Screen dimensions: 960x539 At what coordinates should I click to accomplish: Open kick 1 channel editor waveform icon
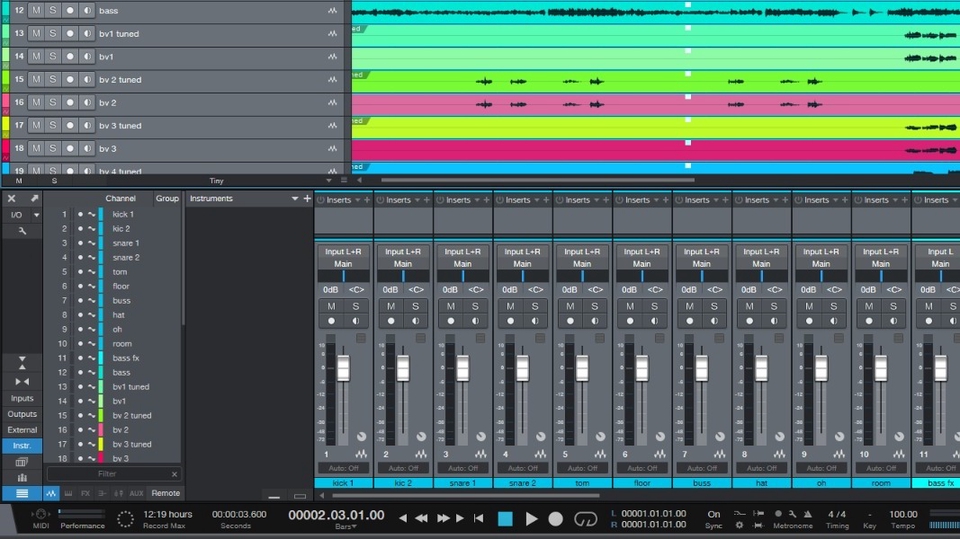361,454
